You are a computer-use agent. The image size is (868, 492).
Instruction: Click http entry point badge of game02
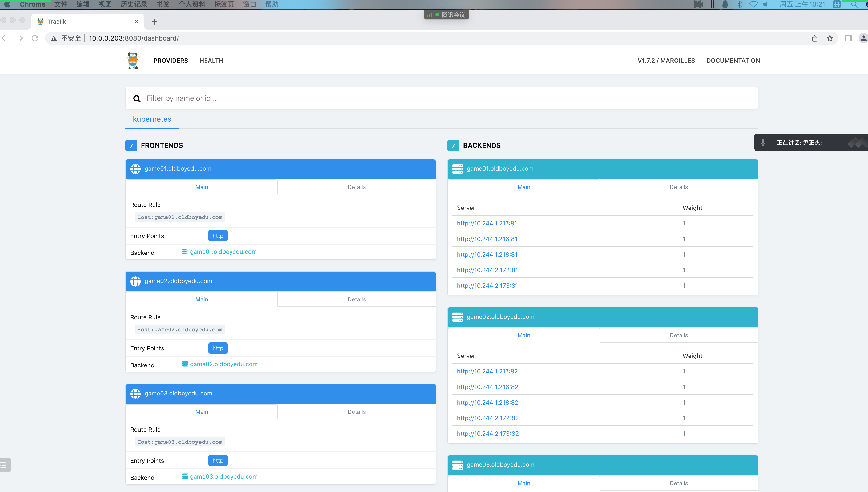tap(218, 348)
